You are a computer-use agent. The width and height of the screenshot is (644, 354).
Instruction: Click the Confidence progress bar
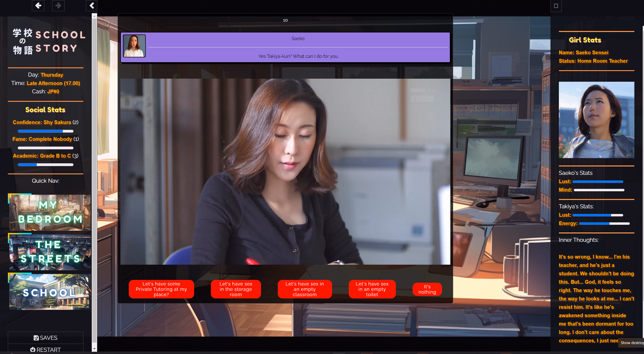(46, 131)
